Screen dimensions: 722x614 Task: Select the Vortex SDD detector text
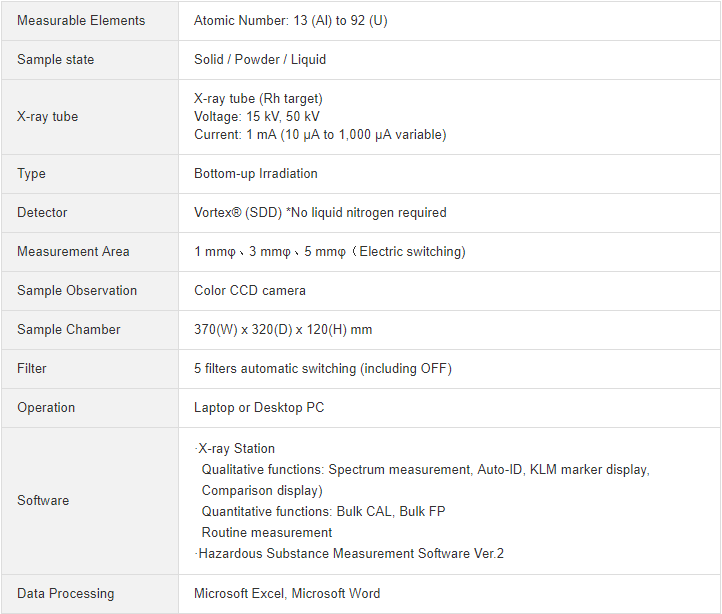click(x=320, y=212)
